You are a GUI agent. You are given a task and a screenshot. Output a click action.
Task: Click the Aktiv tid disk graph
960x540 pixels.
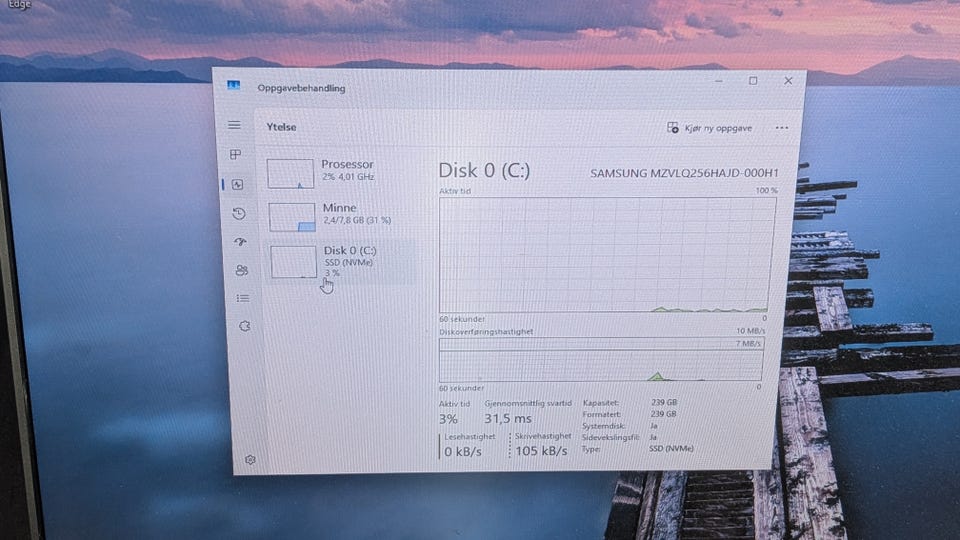coord(607,255)
